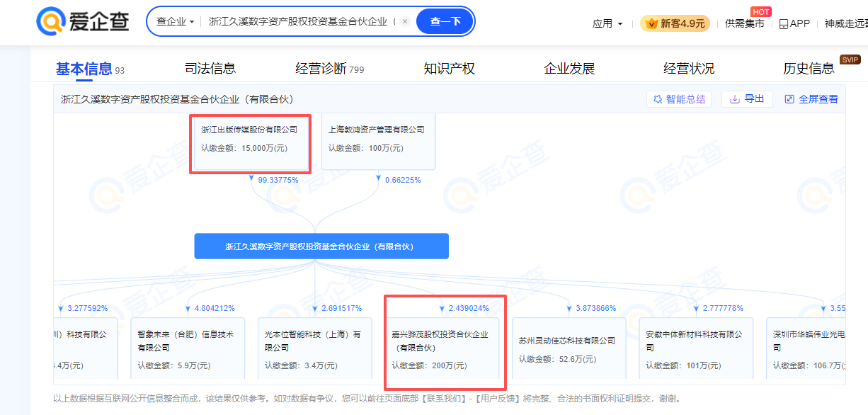Click the 查一下 search button
868x415 pixels.
445,21
